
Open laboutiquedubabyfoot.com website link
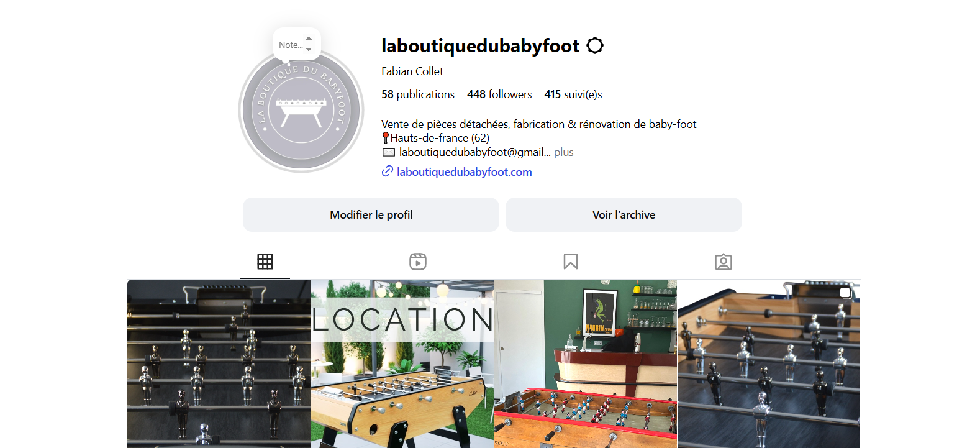point(465,172)
